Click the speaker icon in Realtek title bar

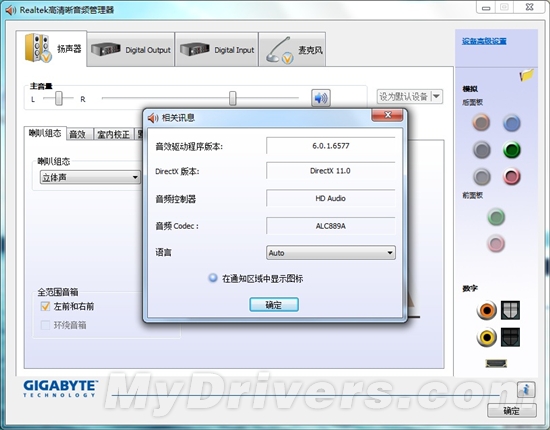[11, 10]
